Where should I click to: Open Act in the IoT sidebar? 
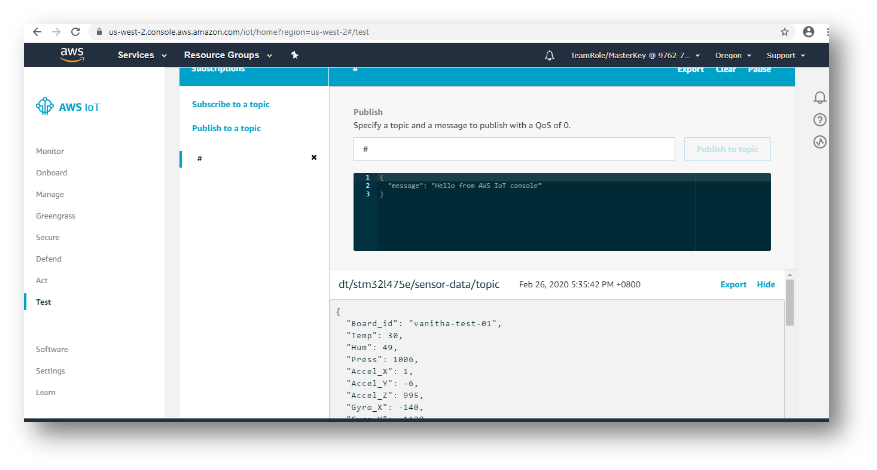click(41, 280)
